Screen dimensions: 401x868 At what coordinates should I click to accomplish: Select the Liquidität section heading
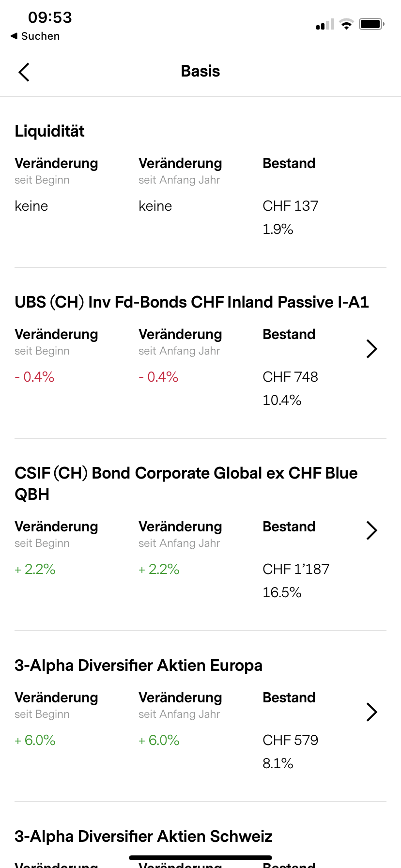pos(49,131)
